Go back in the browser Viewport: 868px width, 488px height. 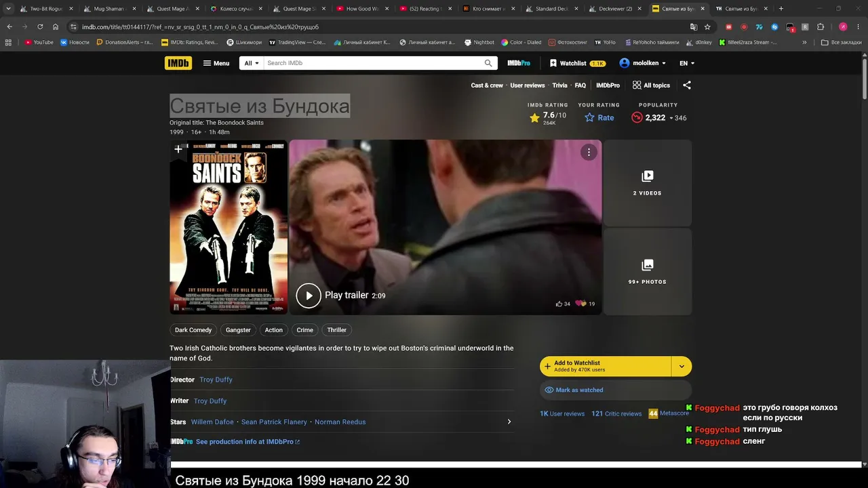(x=9, y=26)
